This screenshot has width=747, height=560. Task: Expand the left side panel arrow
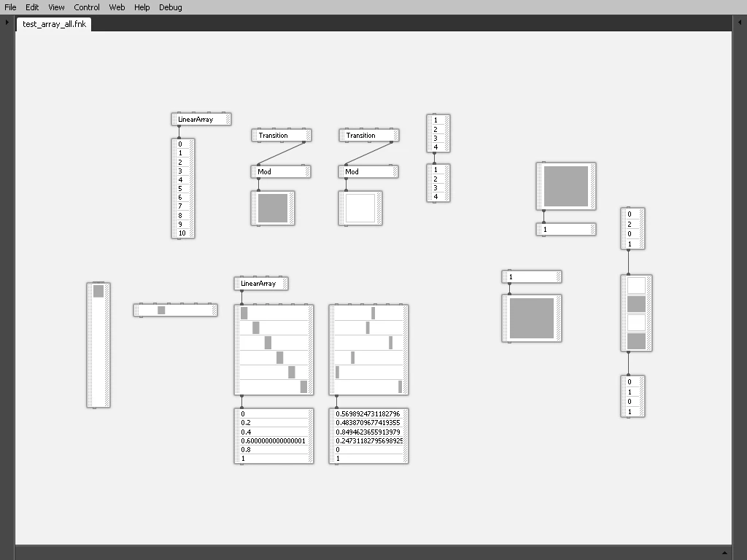click(x=7, y=22)
